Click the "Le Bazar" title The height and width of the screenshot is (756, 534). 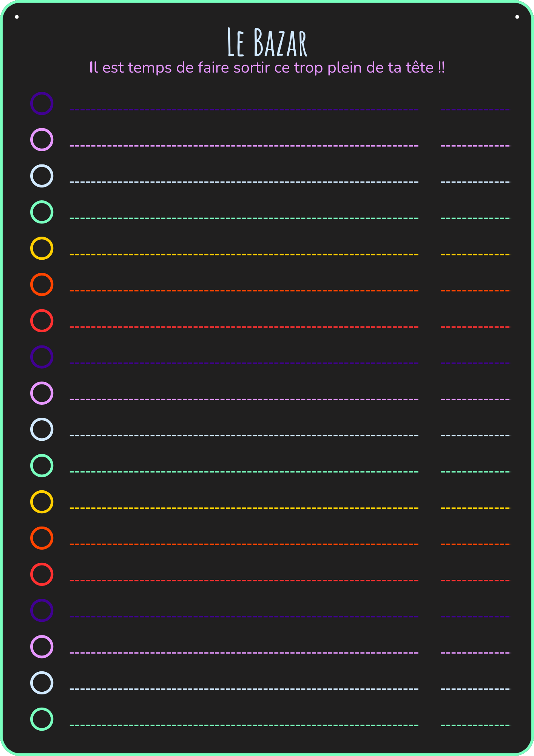point(267,42)
